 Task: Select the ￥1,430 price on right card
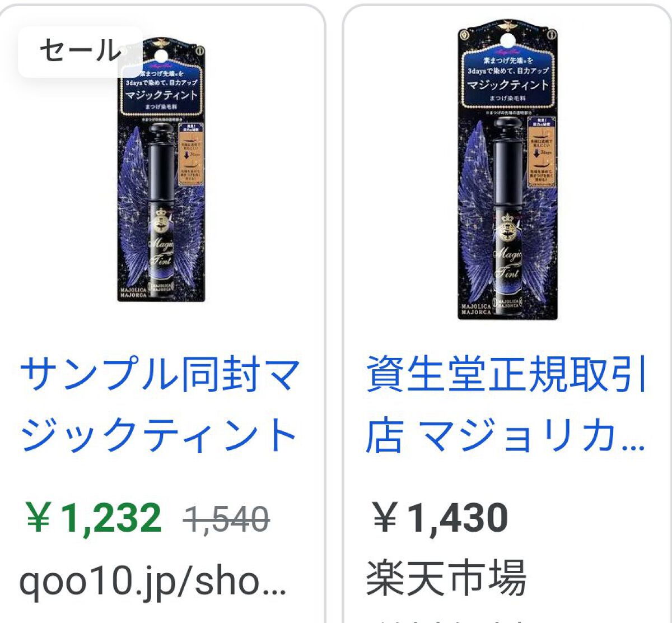tap(440, 518)
